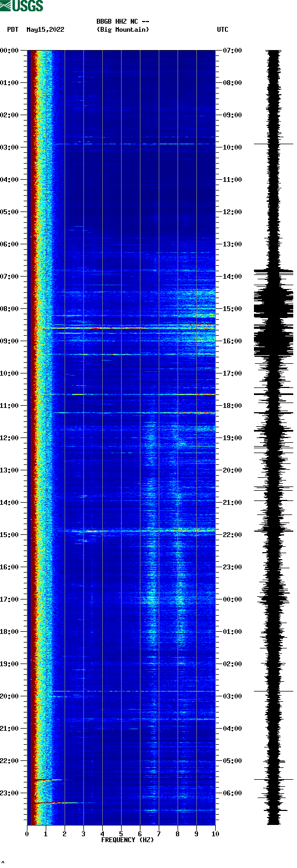Click the 2 Hz frequency tick label
Viewport: 297px width, 868px height.
click(x=65, y=834)
